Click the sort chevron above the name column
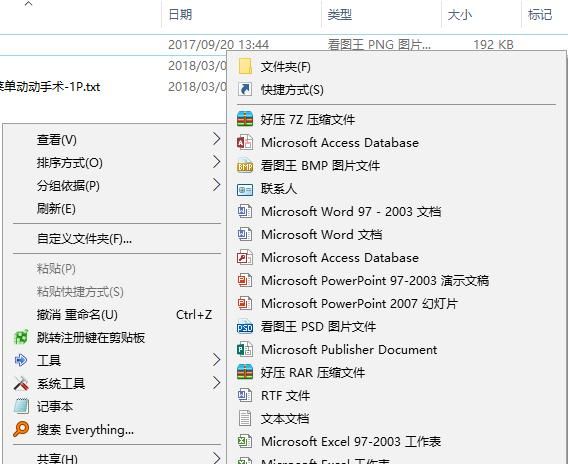568x464 pixels. (29, 4)
